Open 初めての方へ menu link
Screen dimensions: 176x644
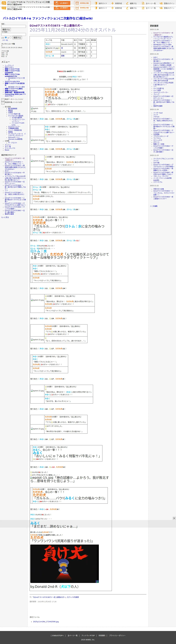pos(9,67)
